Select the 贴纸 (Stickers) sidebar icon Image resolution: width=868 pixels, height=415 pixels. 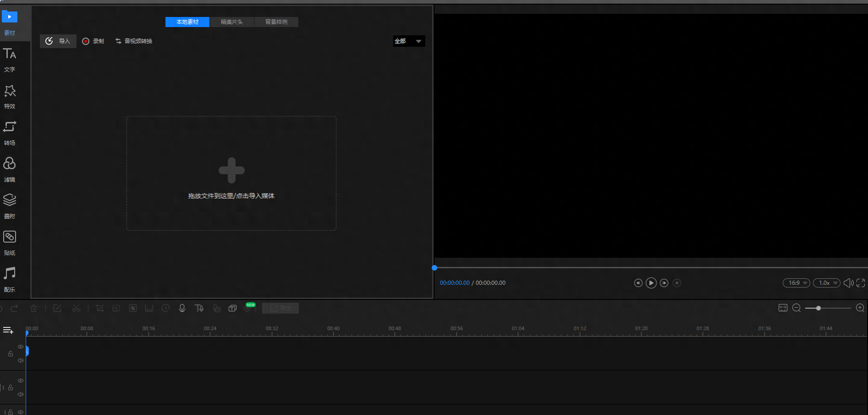click(10, 243)
